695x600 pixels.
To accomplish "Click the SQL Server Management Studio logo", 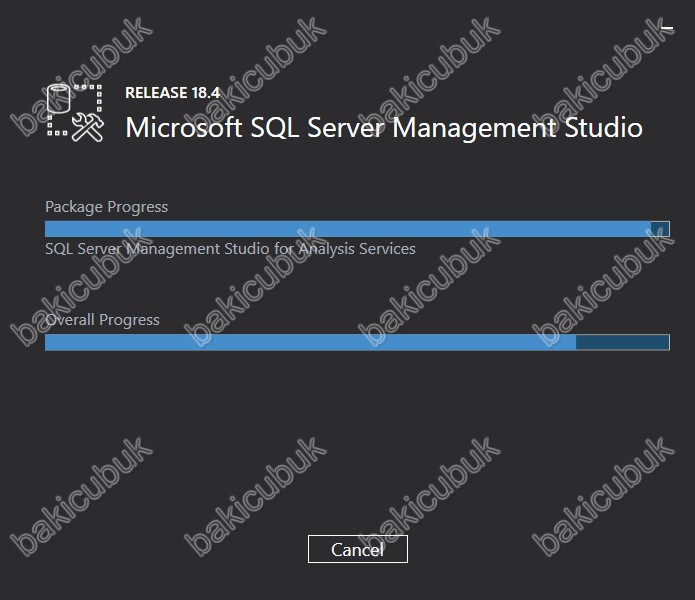I will [x=75, y=113].
